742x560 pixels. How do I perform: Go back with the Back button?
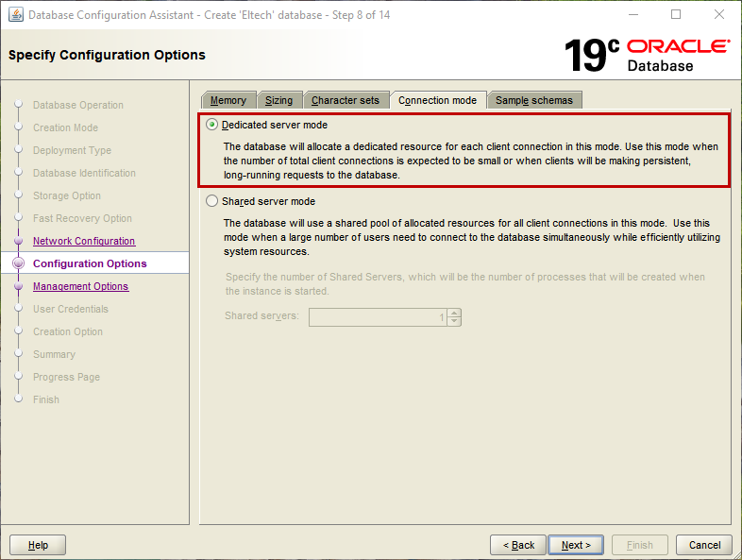pos(518,545)
